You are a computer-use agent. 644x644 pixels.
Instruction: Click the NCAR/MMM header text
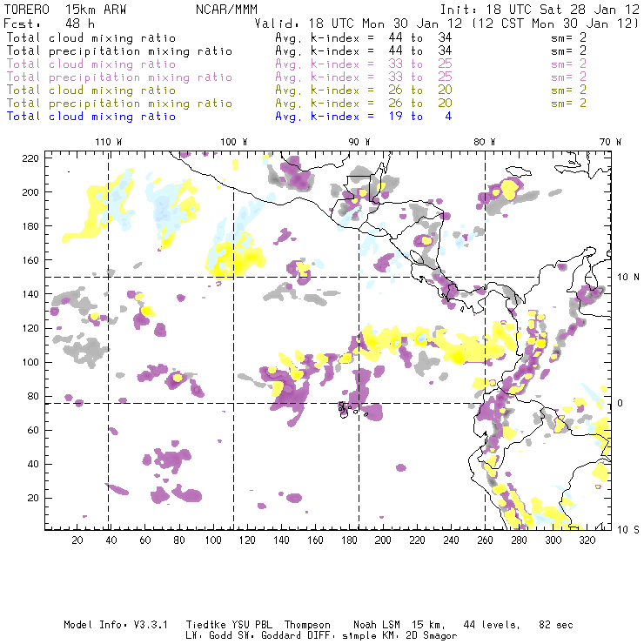tap(226, 10)
